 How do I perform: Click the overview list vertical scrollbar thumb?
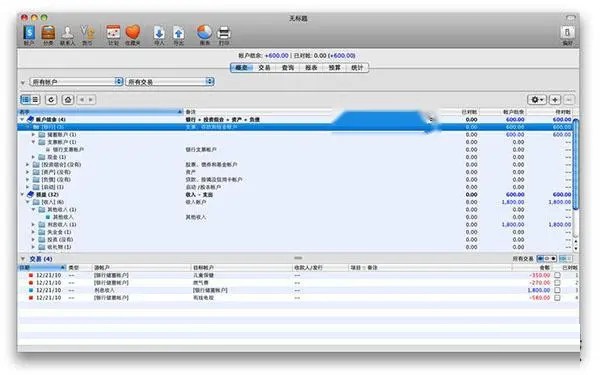tap(576, 165)
